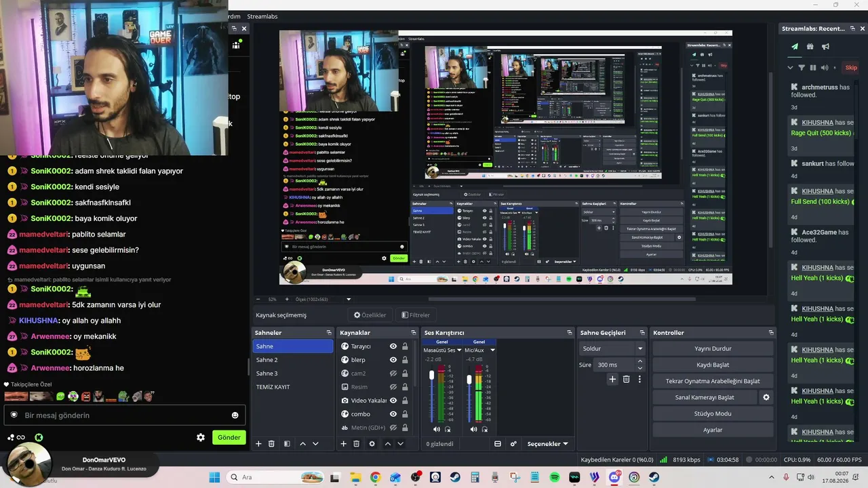Image resolution: width=868 pixels, height=488 pixels.
Task: Open advanced audio properties gears icon
Action: coord(513,444)
